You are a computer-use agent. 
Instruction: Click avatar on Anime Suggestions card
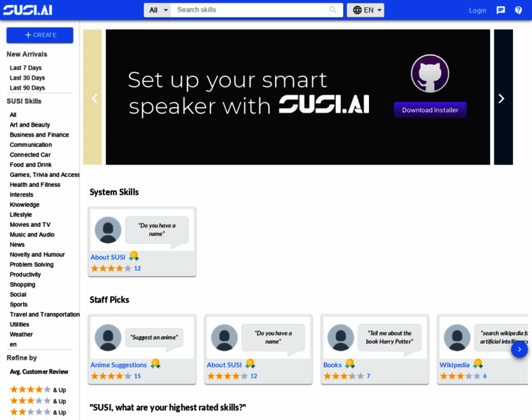point(108,337)
